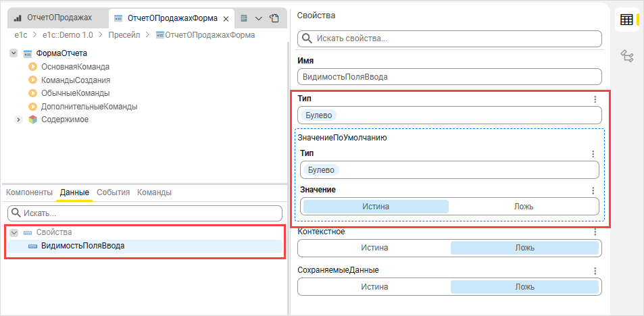This screenshot has height=316, width=644.
Task: Click the ФормаОтчета form icon
Action: coord(28,54)
